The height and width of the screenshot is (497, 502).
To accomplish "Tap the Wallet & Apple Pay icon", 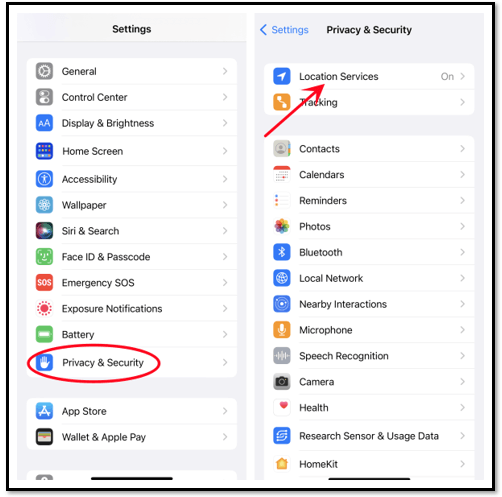I will tap(44, 437).
